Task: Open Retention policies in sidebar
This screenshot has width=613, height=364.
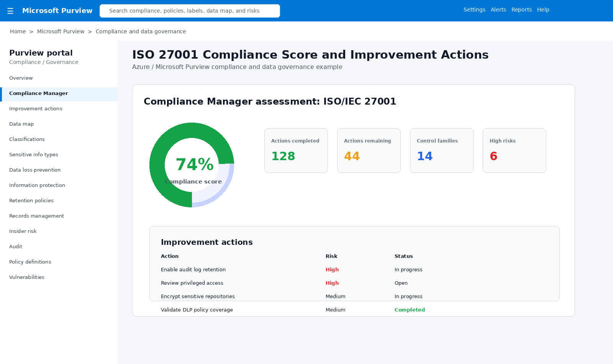Action: (59, 201)
